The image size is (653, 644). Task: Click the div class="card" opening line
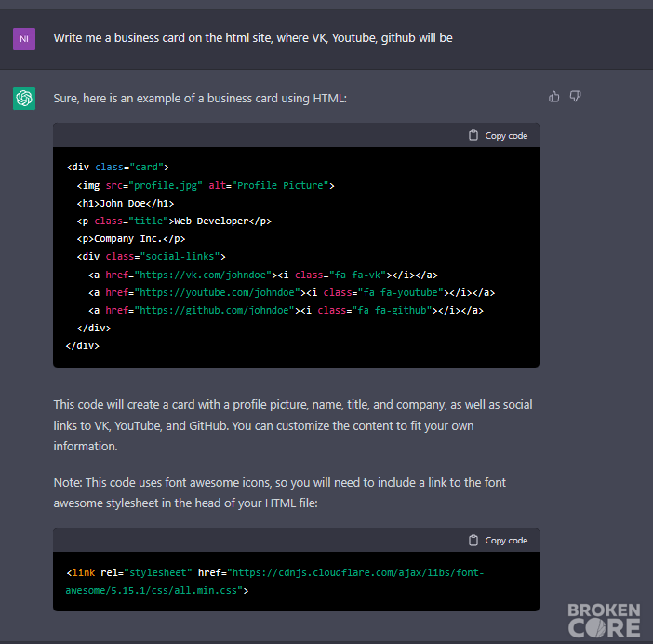point(117,167)
